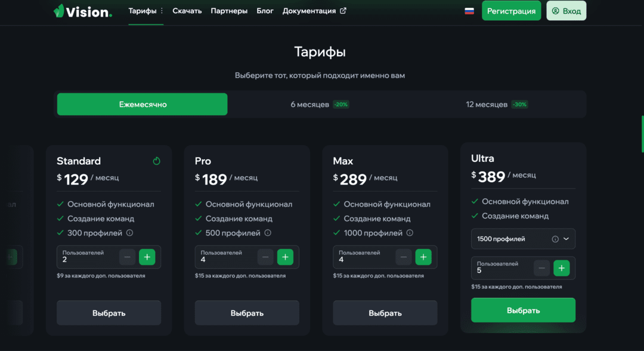Increase users on Standard plan

click(x=147, y=257)
